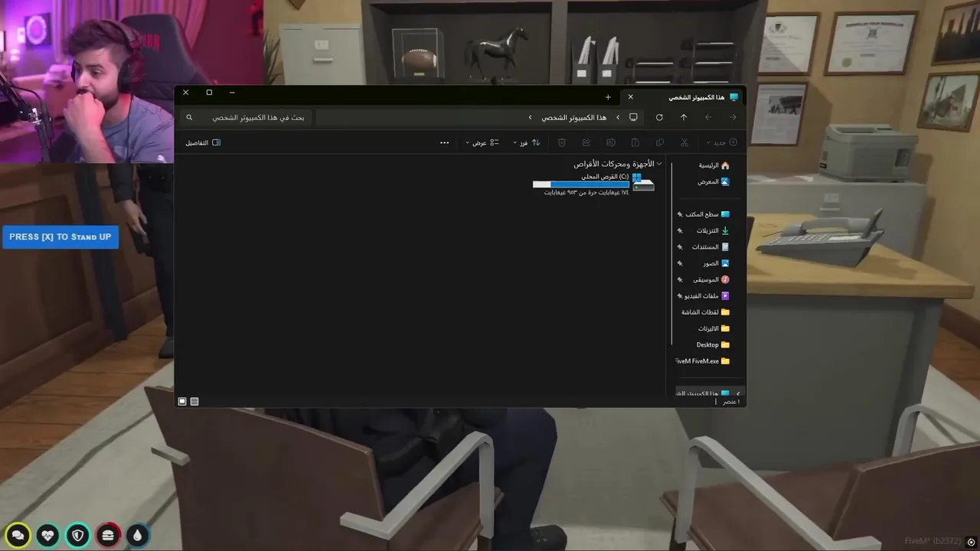Click the Cut scissors icon
Screen dimensions: 980x551
(684, 142)
